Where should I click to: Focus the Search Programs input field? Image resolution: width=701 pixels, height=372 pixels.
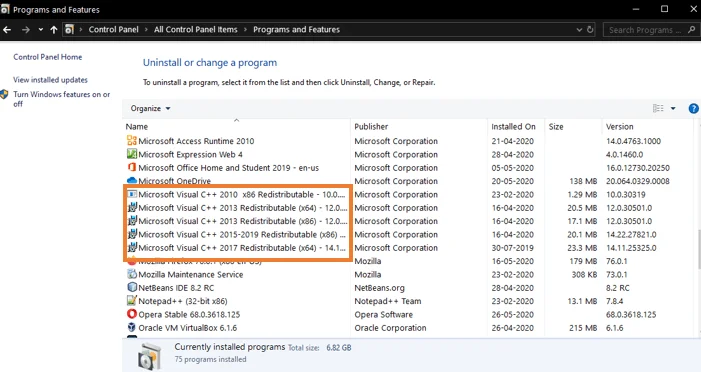pyautogui.click(x=645, y=30)
